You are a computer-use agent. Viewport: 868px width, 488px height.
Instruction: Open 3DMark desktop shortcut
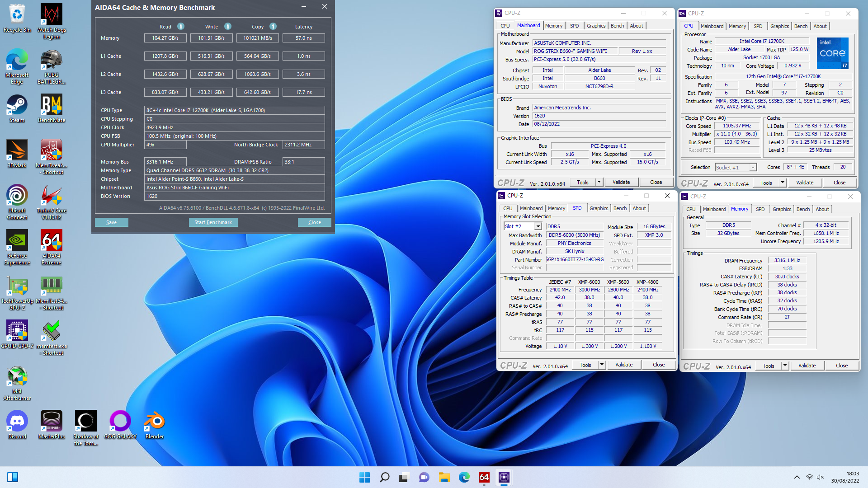(x=17, y=154)
